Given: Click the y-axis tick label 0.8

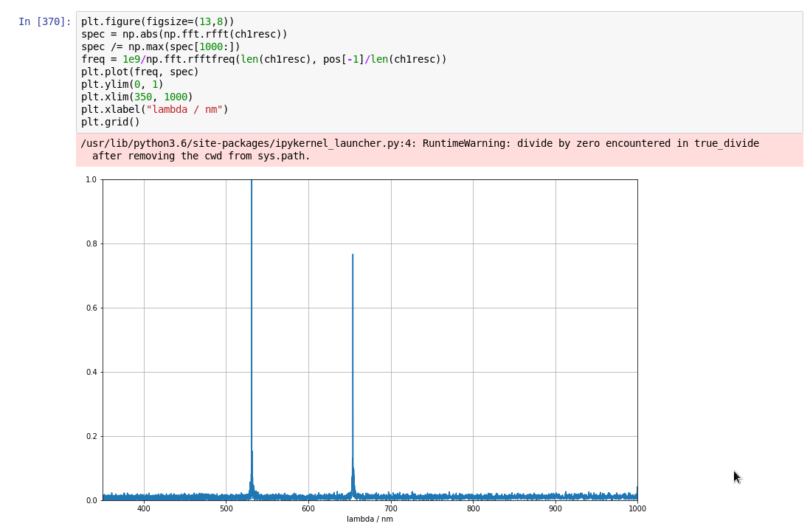Looking at the screenshot, I should point(91,243).
